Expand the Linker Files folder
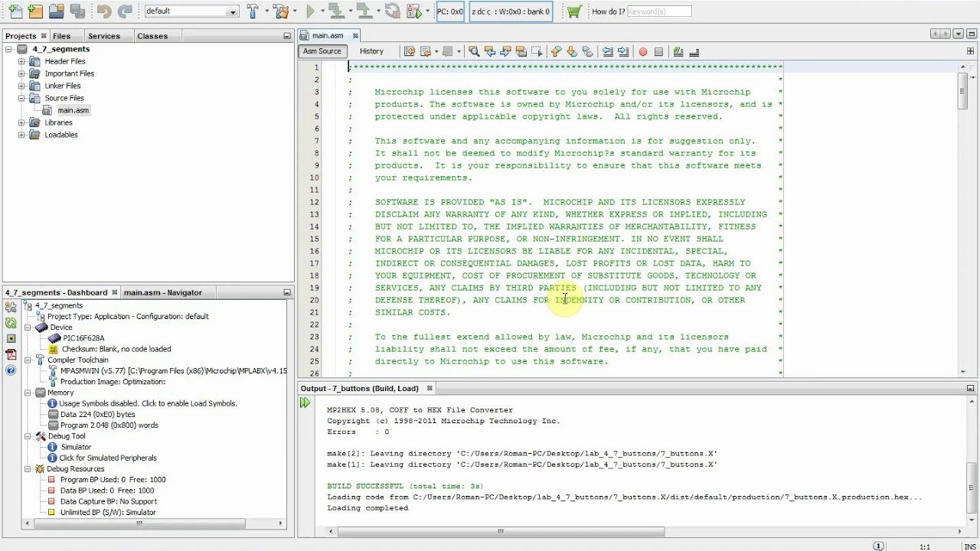 tap(22, 86)
